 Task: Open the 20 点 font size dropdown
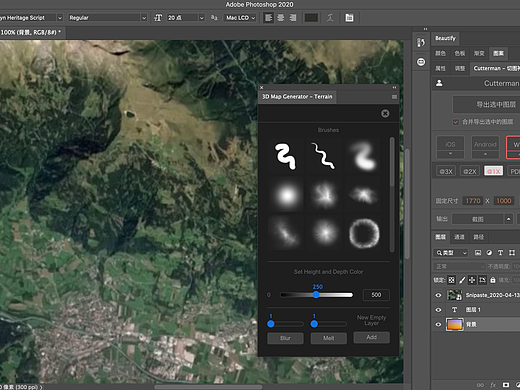pos(201,18)
